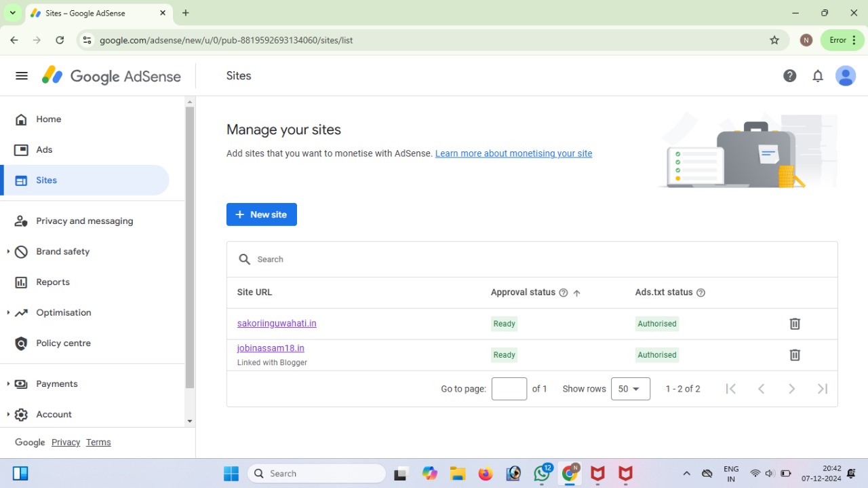Open WhatsApp from the taskbar
Image resolution: width=868 pixels, height=488 pixels.
click(542, 474)
